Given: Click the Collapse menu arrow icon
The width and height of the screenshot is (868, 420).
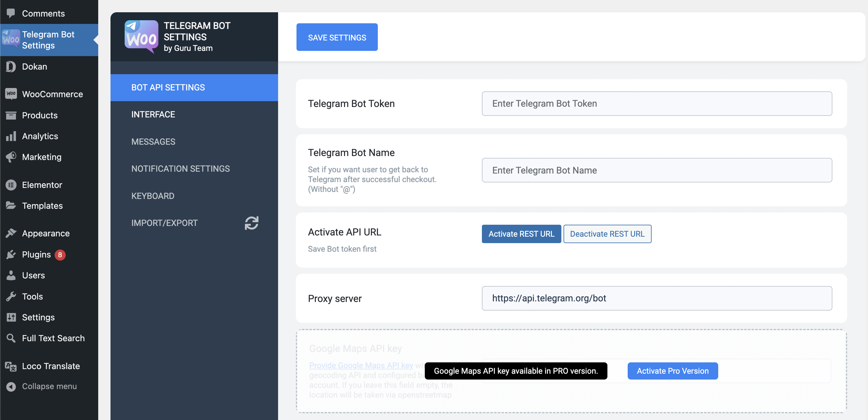Looking at the screenshot, I should point(11,386).
